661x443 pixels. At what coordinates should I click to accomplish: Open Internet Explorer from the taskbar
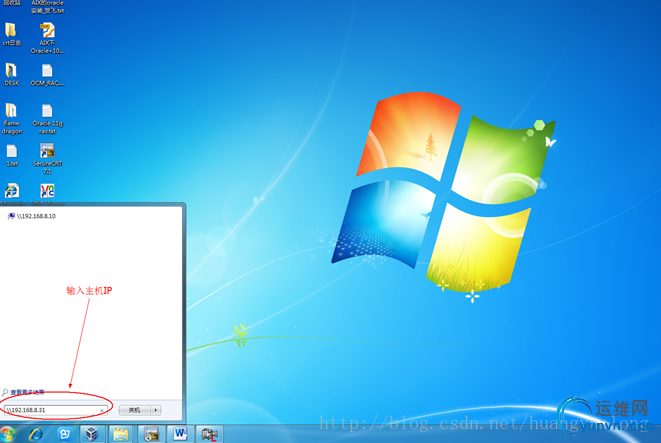click(36, 434)
